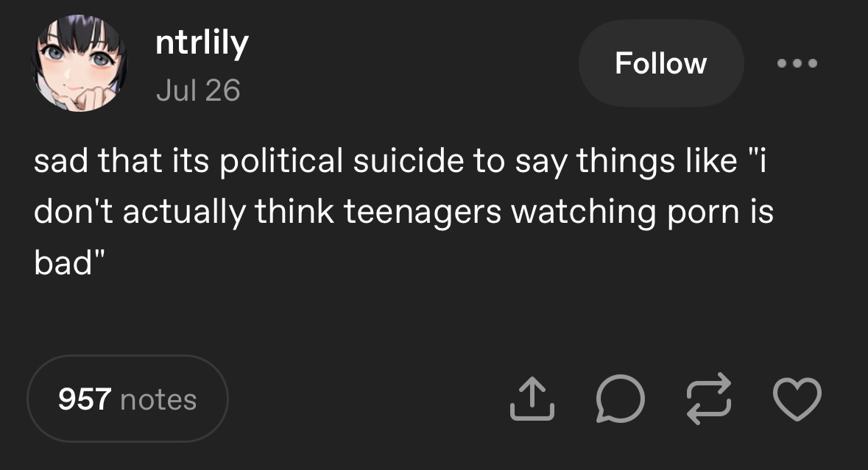Visit the ntrlily username link
The width and height of the screenshot is (868, 470).
click(x=202, y=43)
